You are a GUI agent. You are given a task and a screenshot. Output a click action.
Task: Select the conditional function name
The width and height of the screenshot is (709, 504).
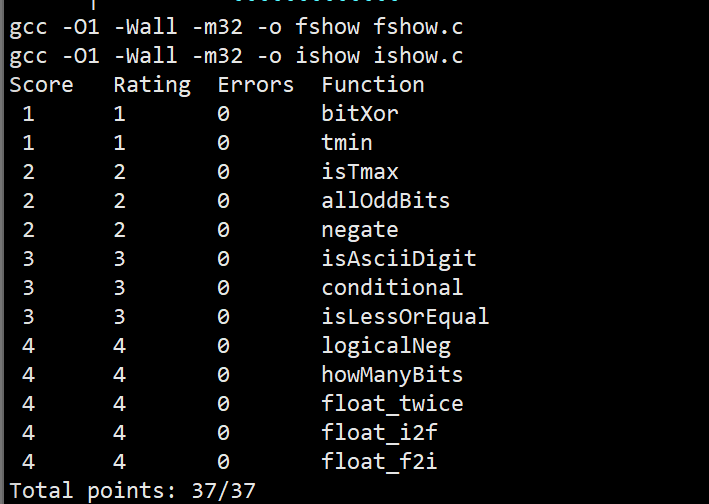pos(392,288)
